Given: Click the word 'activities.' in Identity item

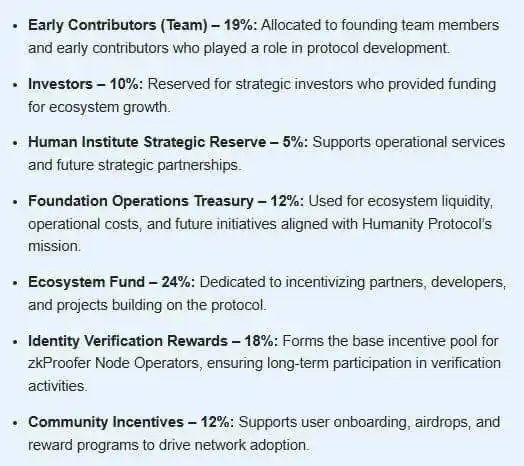Looking at the screenshot, I should 58,386.
